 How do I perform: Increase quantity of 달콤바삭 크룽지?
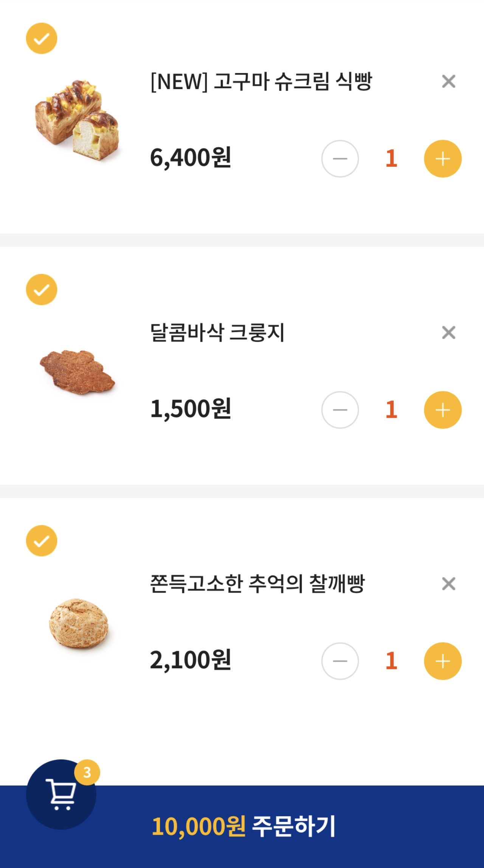[x=442, y=410]
